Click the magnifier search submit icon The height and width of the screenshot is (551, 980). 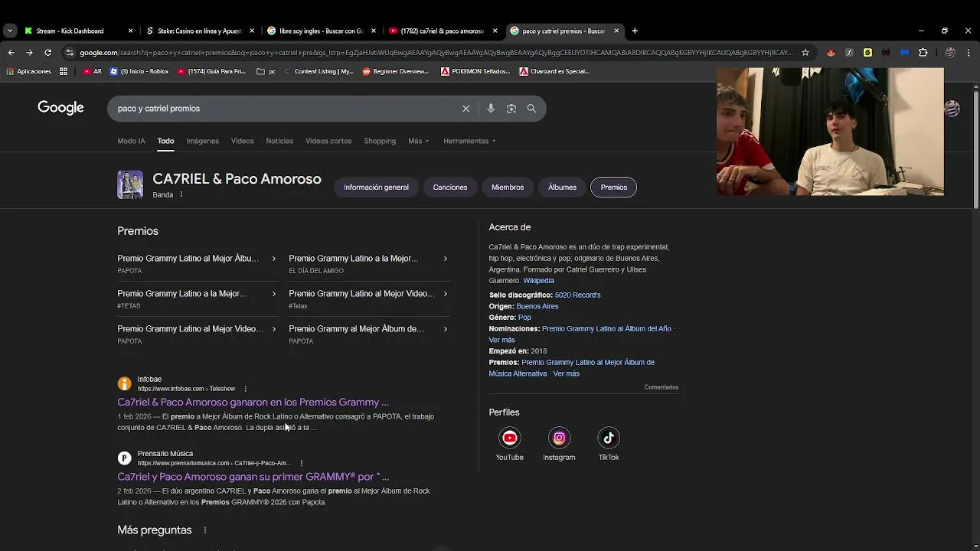click(x=531, y=109)
